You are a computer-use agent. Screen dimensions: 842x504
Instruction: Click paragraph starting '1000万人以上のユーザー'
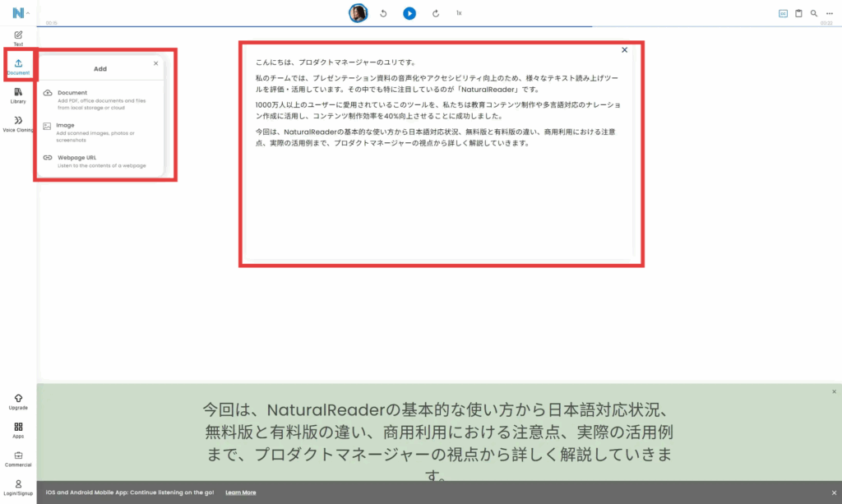click(x=438, y=110)
